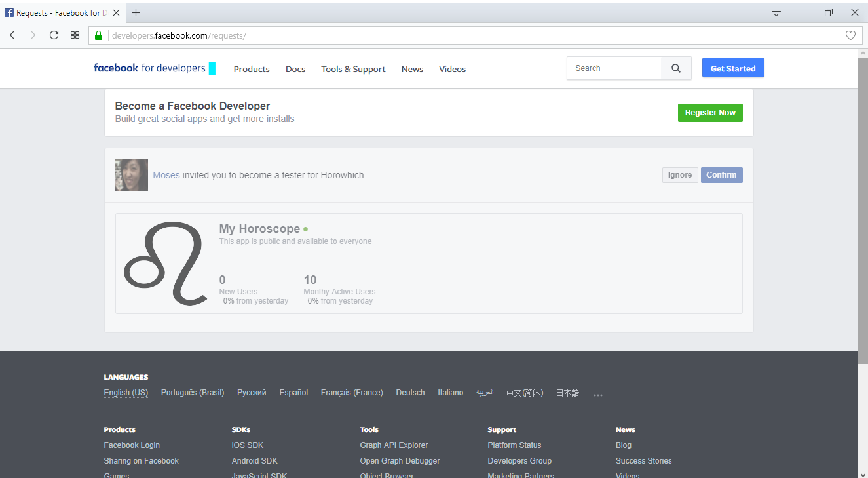The image size is (868, 478).
Task: Switch language to 日本語
Action: pos(567,393)
